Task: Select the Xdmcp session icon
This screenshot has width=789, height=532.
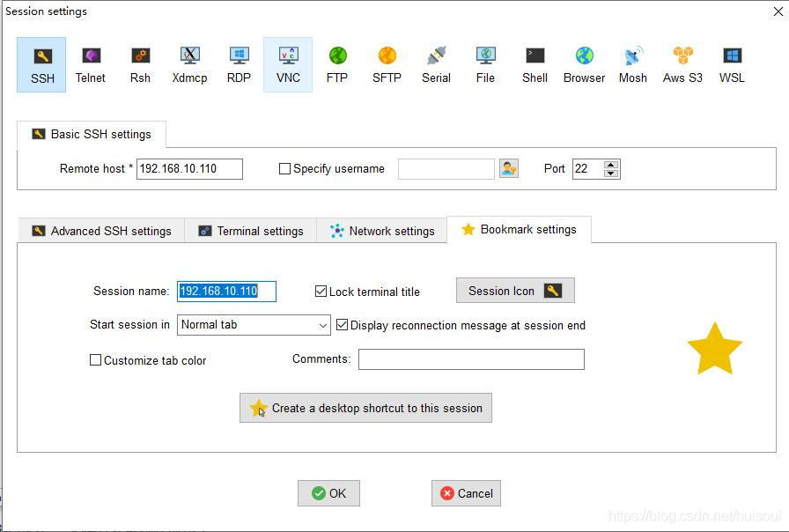Action: [x=189, y=64]
